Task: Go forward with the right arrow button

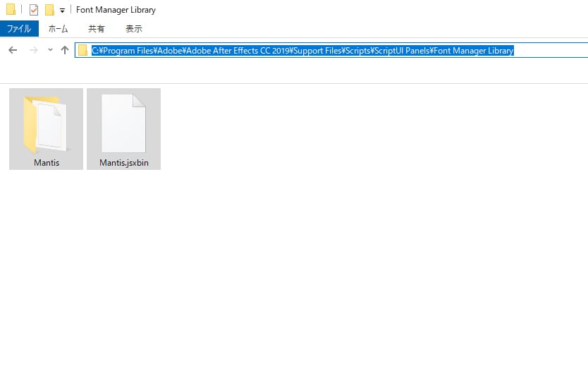Action: pos(33,50)
